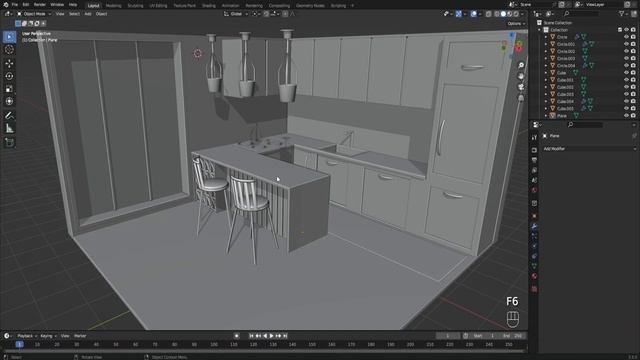Open the Render menu
The image size is (640, 360).
(40, 5)
